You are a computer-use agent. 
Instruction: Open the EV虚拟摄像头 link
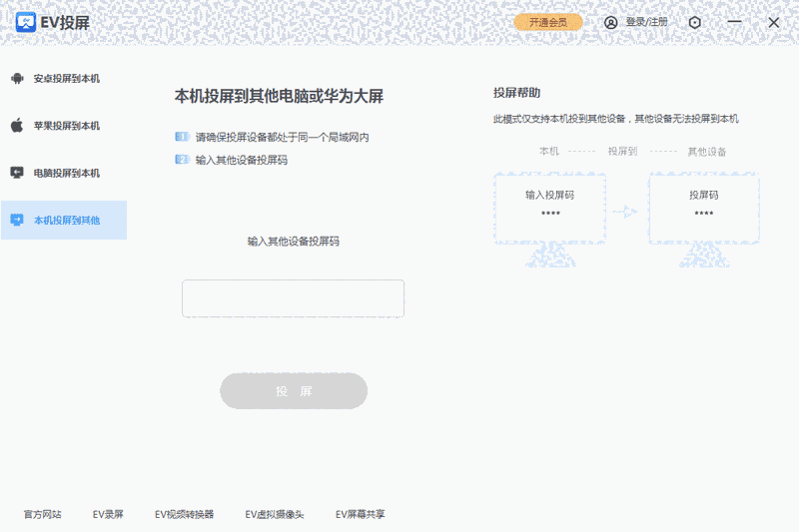(275, 514)
